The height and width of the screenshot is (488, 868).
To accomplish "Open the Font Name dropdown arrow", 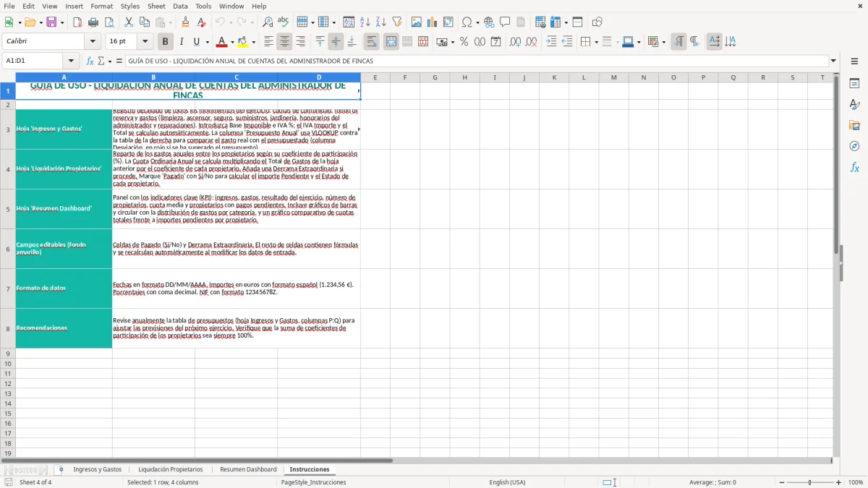I will (93, 42).
